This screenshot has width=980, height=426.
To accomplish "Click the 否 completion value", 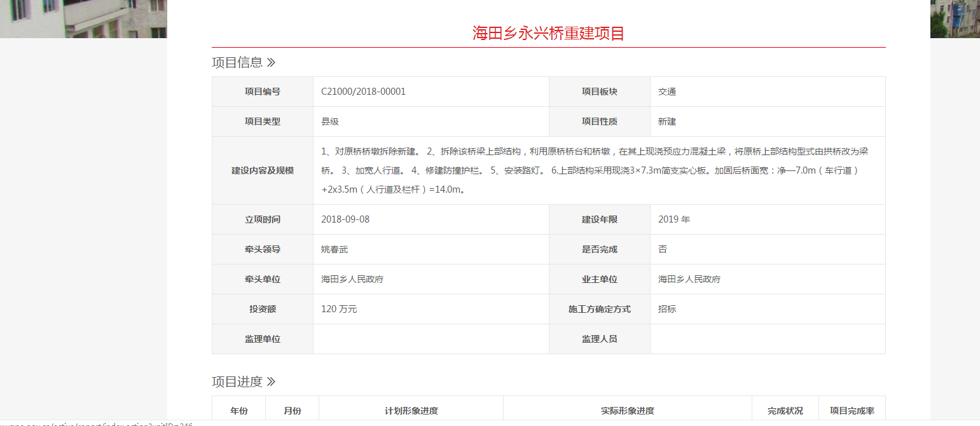I will (x=663, y=249).
